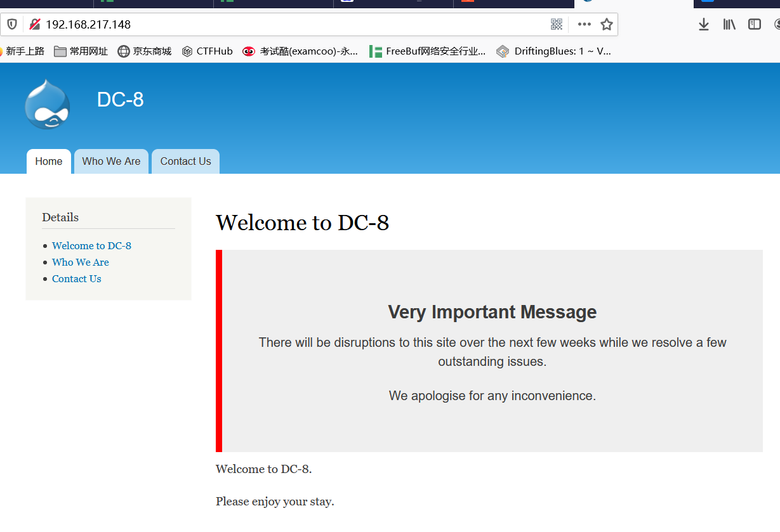Click the Welcome to DC-8 page heading

click(302, 223)
